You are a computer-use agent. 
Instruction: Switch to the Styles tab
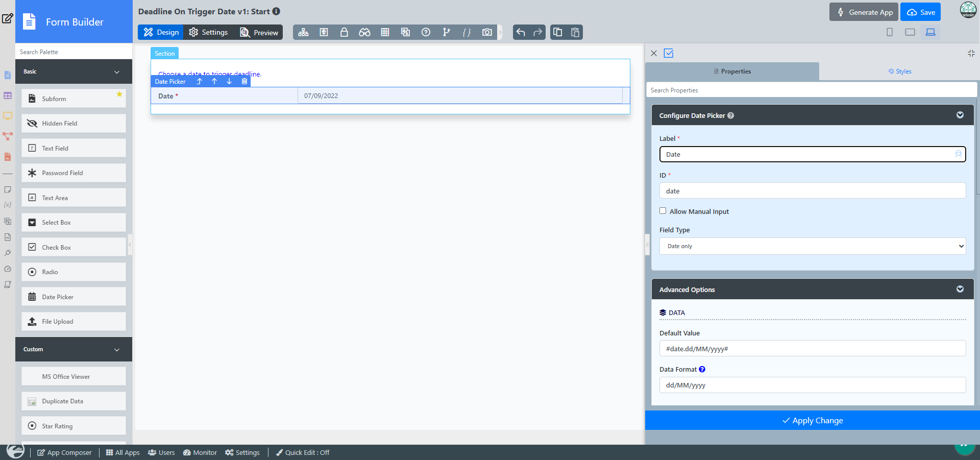[x=900, y=71]
